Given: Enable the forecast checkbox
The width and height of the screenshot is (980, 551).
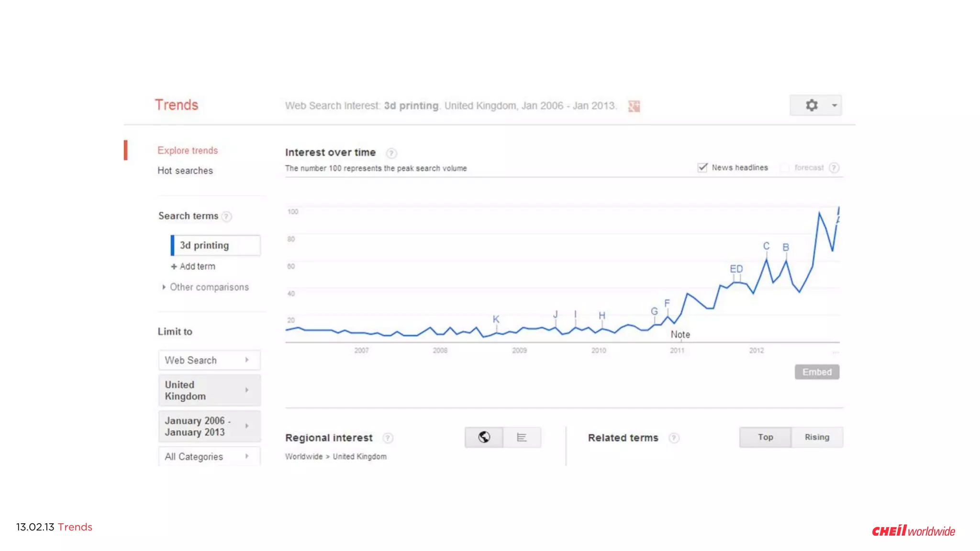Looking at the screenshot, I should tap(785, 168).
